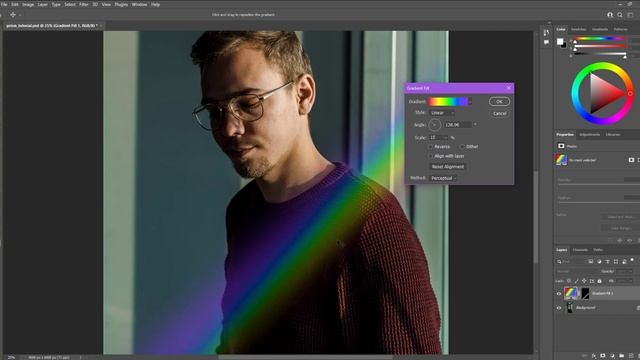Click the Reset Alignment button
Viewport: 640px width, 360px height.
click(448, 167)
